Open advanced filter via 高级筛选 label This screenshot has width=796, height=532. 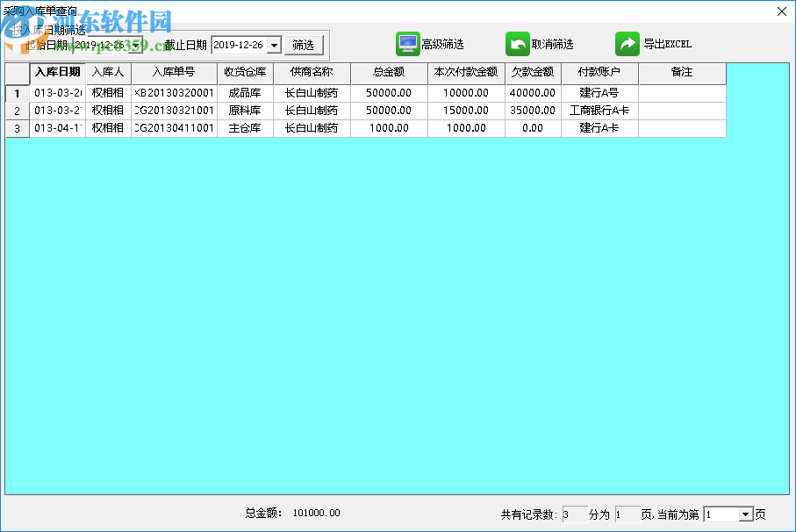pyautogui.click(x=442, y=45)
